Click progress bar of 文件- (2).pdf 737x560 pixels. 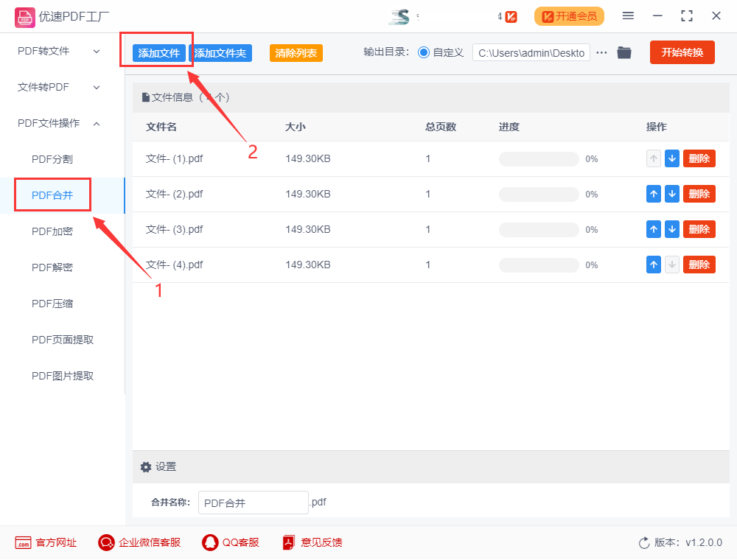point(539,195)
